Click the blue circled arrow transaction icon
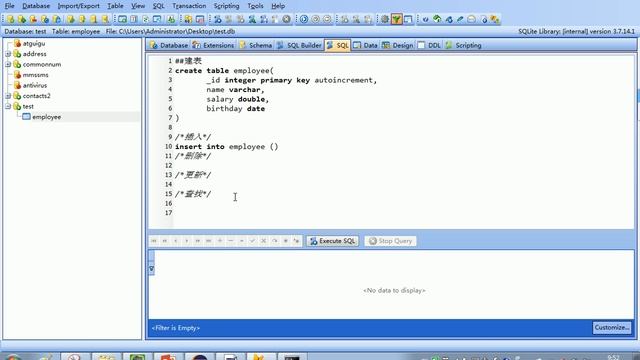 tap(304, 19)
